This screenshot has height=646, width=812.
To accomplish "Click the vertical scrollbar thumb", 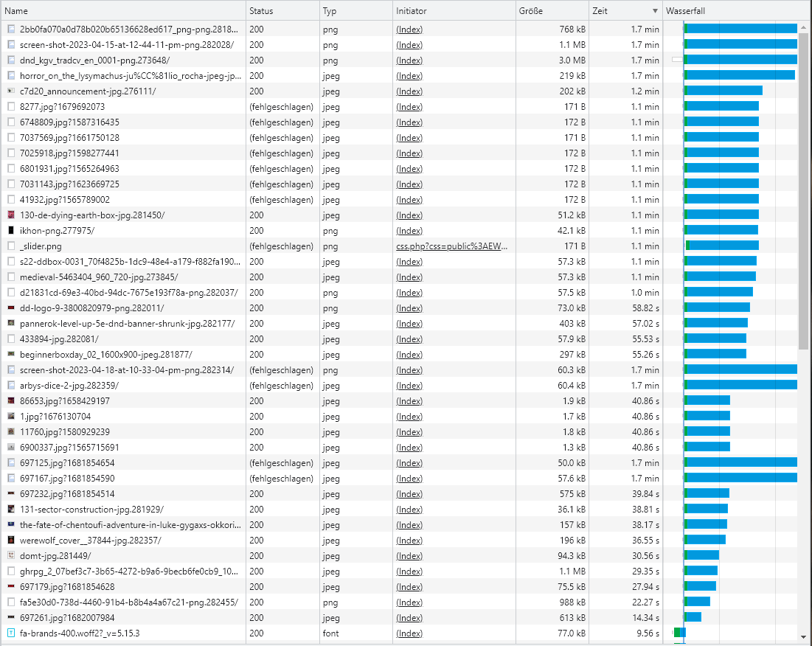I will pyautogui.click(x=803, y=190).
